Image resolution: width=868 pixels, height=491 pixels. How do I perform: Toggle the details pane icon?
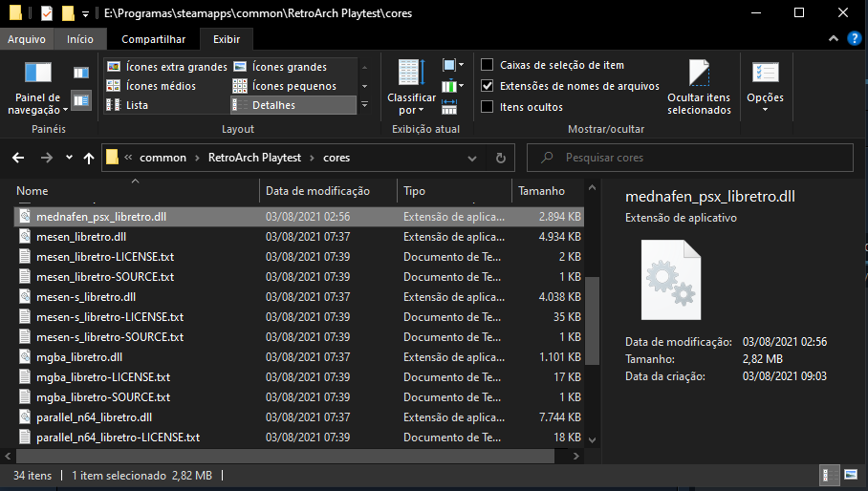click(x=81, y=100)
